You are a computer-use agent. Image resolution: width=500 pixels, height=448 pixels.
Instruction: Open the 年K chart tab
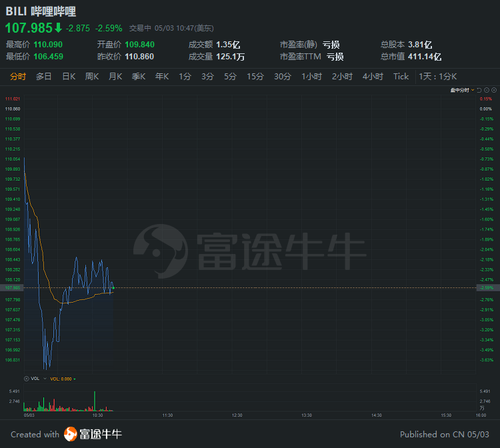tap(162, 77)
